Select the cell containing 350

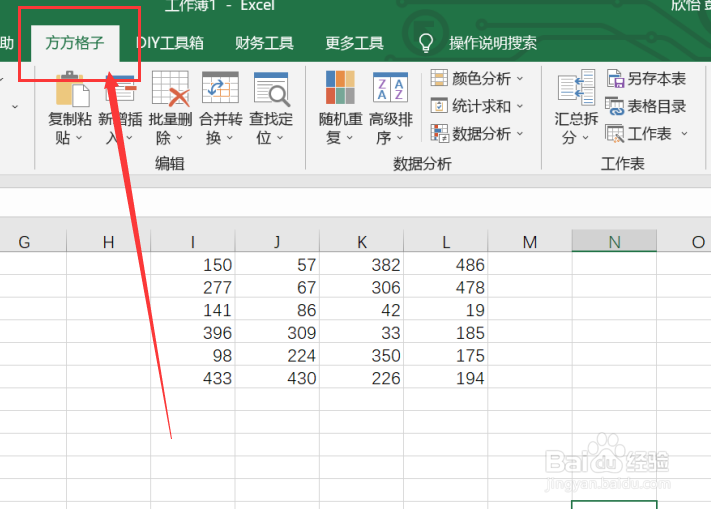(x=361, y=354)
